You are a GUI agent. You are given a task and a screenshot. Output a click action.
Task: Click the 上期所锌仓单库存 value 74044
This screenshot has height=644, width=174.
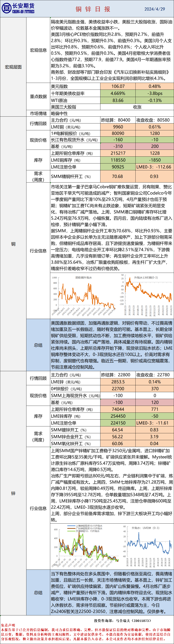(x=118, y=409)
